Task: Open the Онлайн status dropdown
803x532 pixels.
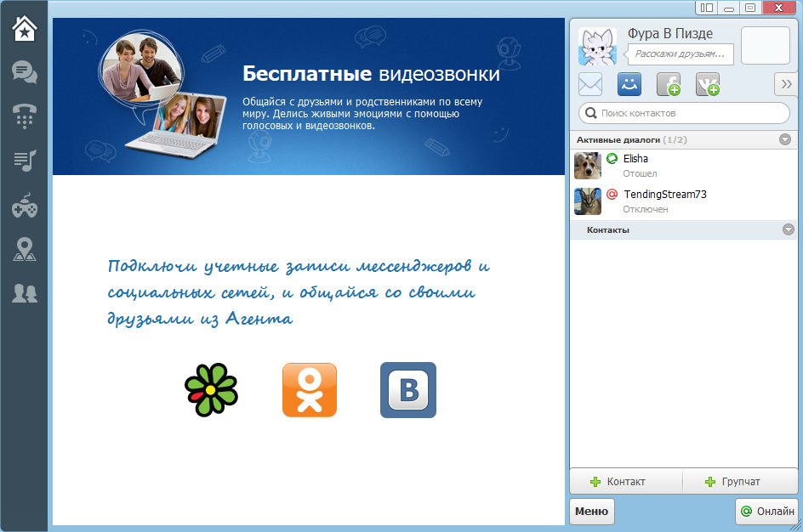Action: point(766,511)
